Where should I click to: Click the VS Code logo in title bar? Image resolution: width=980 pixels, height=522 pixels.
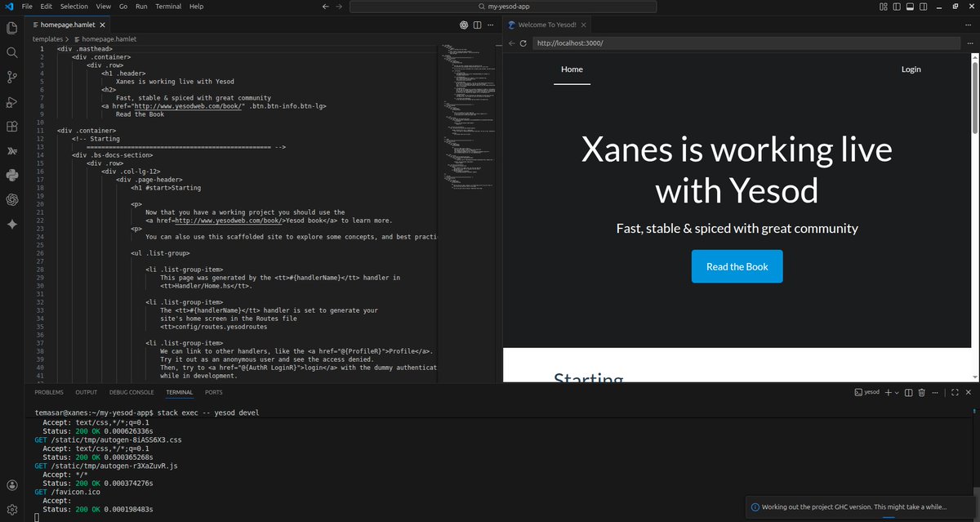pyautogui.click(x=7, y=6)
